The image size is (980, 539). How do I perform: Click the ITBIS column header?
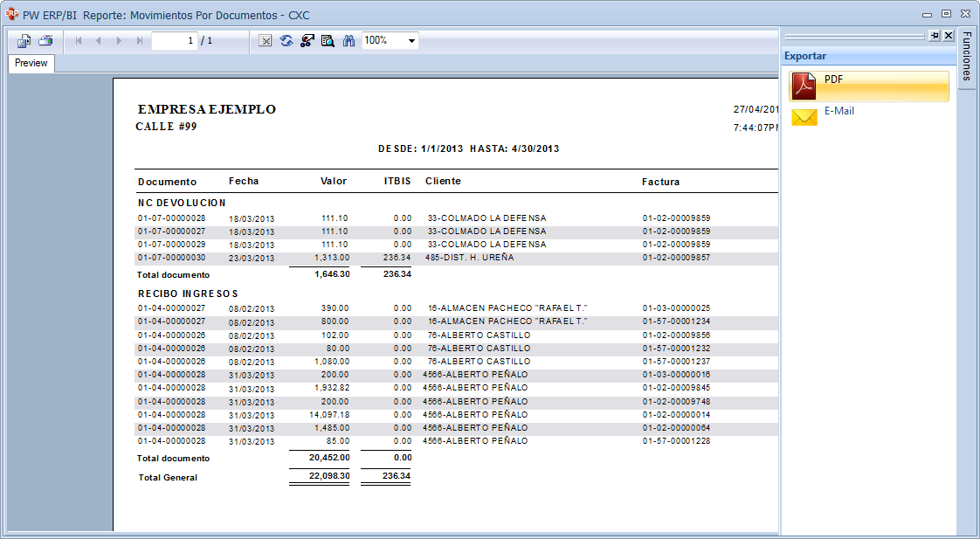pos(397,181)
